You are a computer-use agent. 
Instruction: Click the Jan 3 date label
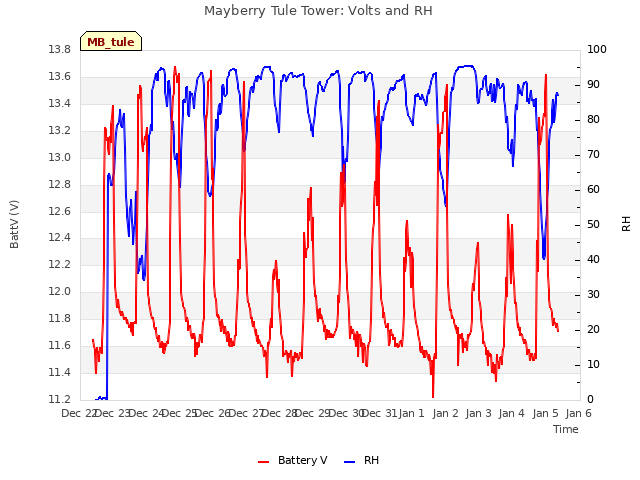click(x=479, y=413)
